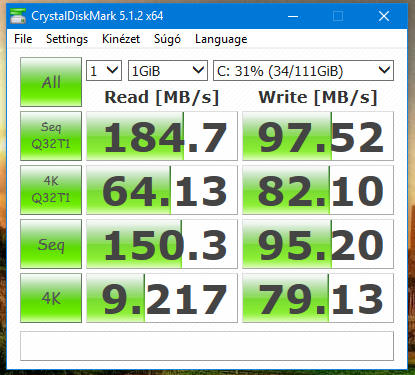Start the Seq Q32T1 test
This screenshot has height=375, width=415.
click(x=51, y=136)
